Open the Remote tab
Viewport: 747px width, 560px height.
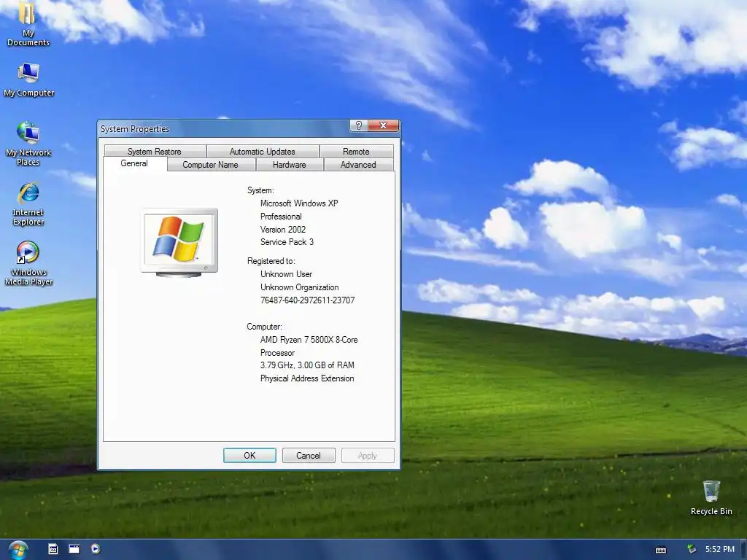point(356,152)
